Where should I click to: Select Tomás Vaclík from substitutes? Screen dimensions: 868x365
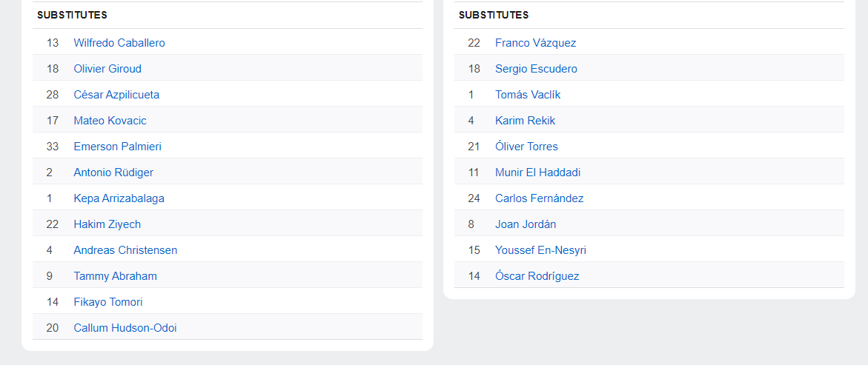[x=528, y=95]
